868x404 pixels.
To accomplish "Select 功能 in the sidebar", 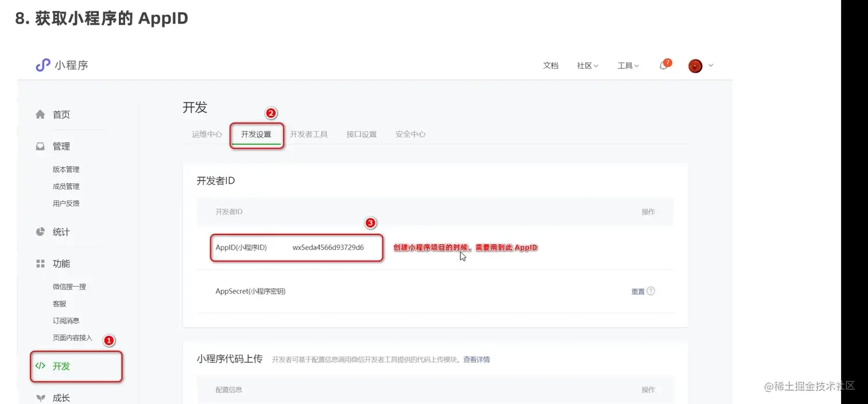I will coord(61,264).
